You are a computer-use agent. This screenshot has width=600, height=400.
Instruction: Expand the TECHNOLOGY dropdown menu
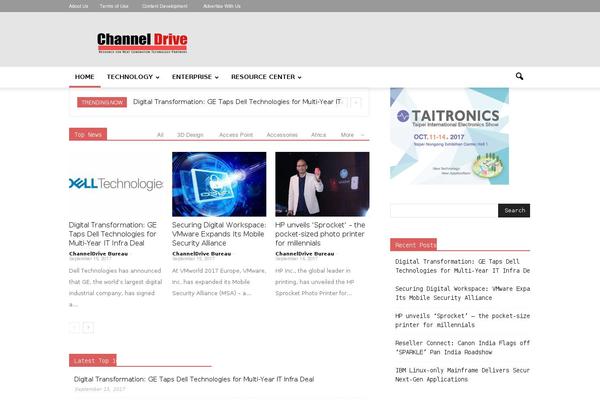pyautogui.click(x=133, y=77)
